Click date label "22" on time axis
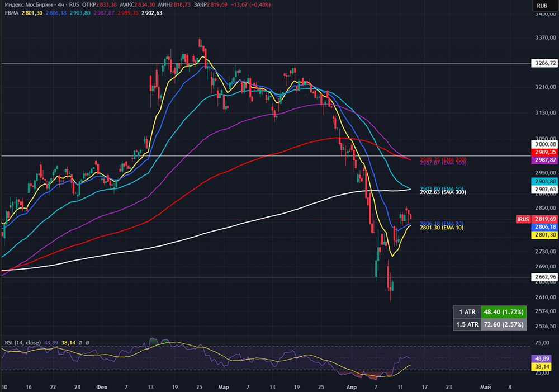This screenshot has height=392, width=559. click(53, 387)
